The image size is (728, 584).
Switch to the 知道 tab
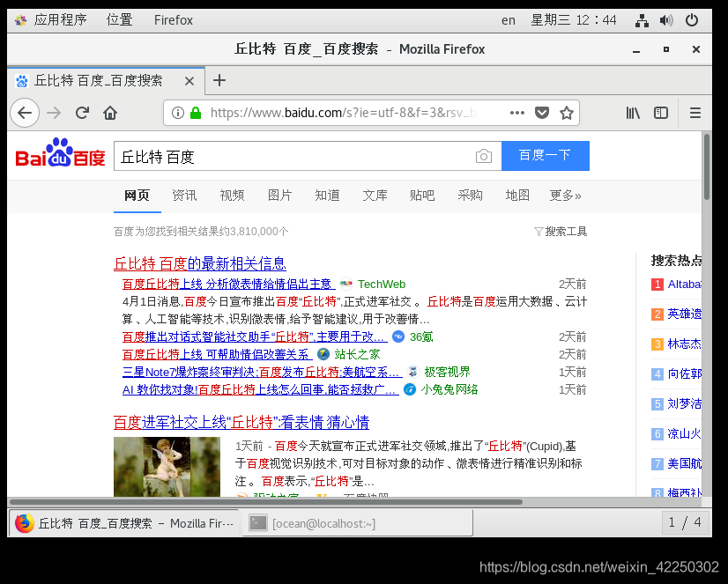[x=327, y=196]
